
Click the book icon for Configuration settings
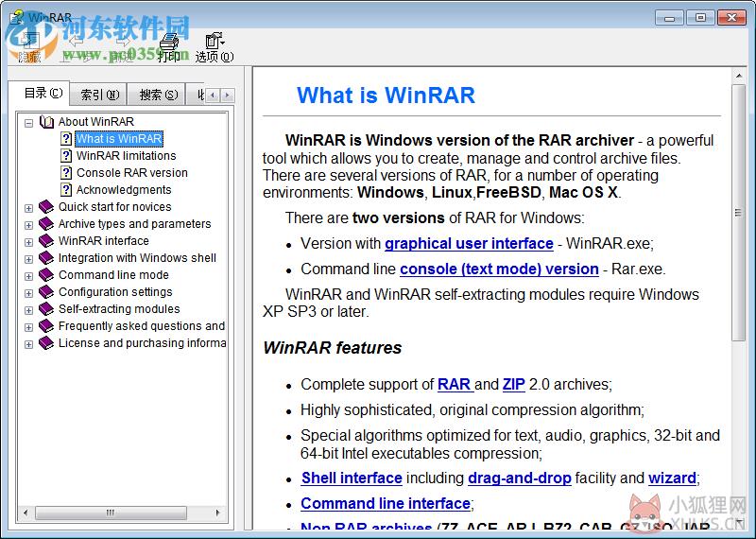(x=46, y=291)
